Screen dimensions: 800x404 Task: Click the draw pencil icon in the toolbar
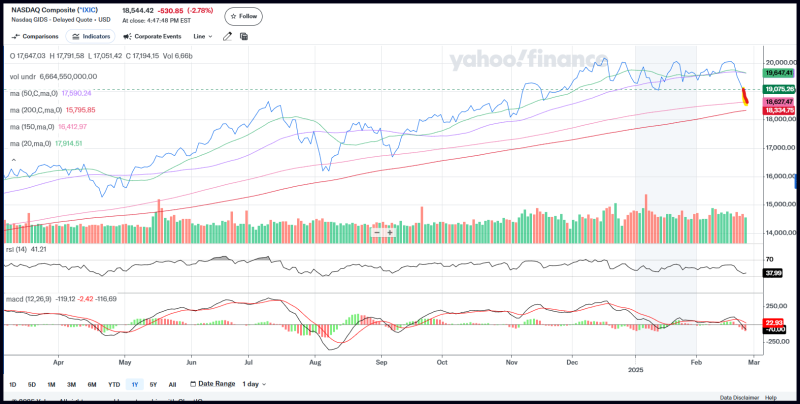[x=228, y=36]
